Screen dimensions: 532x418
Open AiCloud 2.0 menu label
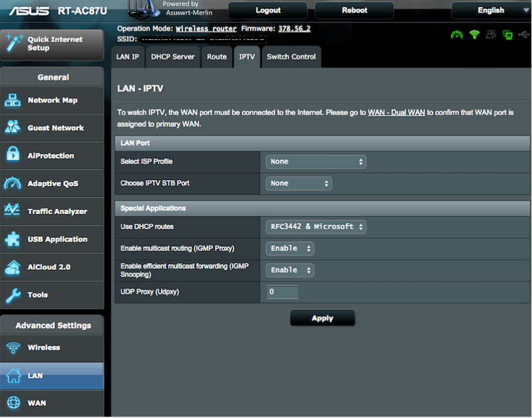click(x=49, y=267)
